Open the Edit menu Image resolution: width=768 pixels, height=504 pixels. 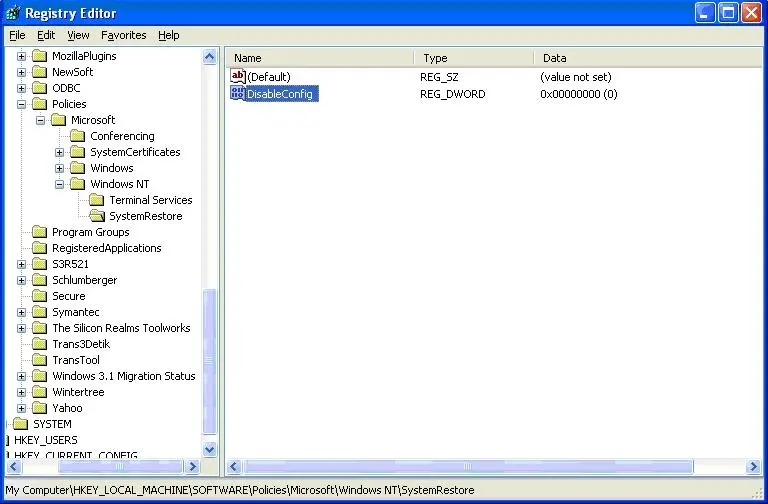pos(46,35)
